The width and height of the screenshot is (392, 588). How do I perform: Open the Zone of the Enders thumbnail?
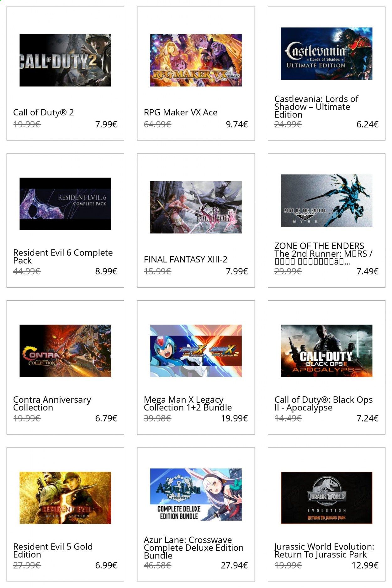pos(326,200)
